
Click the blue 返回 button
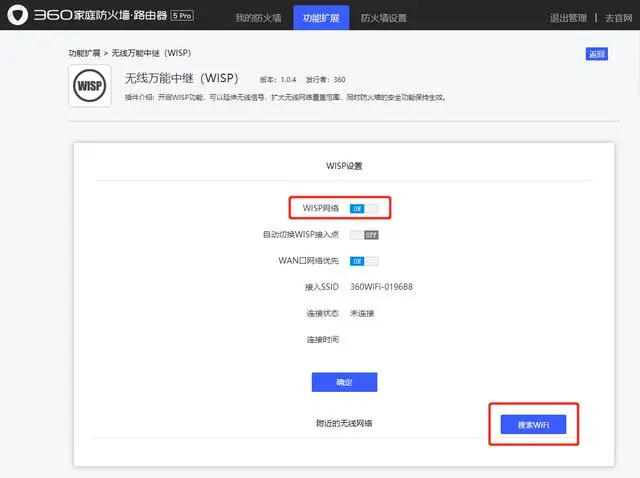point(596,54)
